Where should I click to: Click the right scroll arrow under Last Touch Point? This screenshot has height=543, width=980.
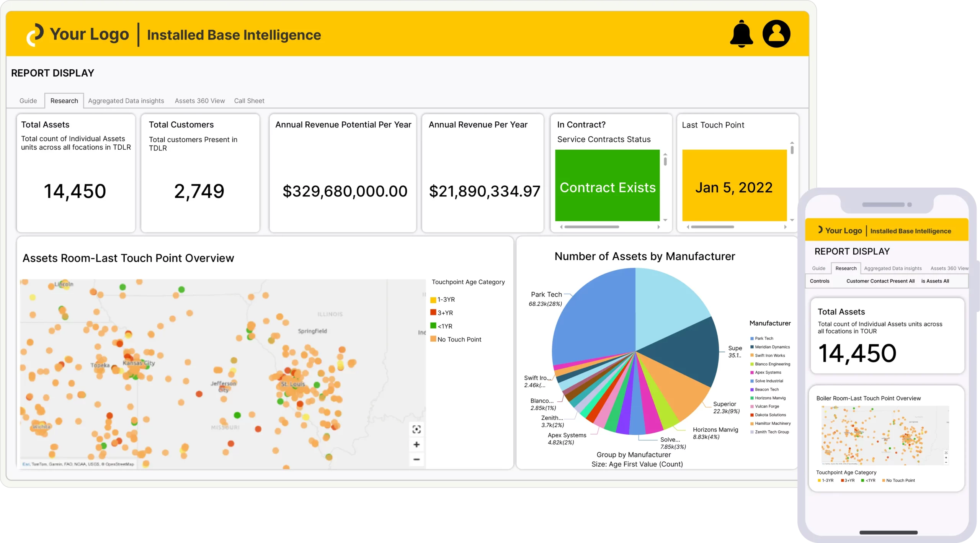786,227
